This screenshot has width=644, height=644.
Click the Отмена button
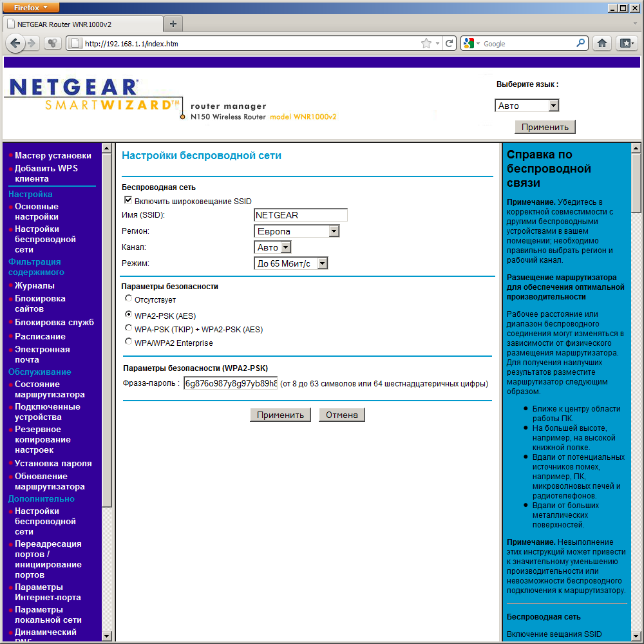click(342, 415)
